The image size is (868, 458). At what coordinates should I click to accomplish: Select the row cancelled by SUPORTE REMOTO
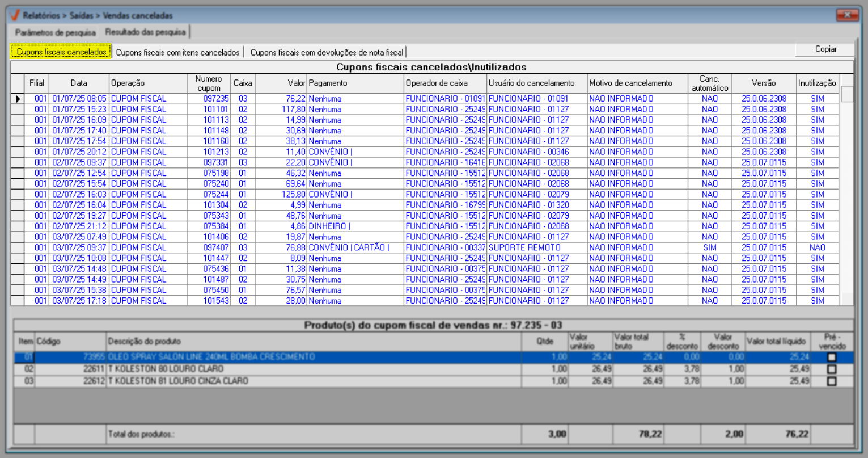pyautogui.click(x=524, y=248)
